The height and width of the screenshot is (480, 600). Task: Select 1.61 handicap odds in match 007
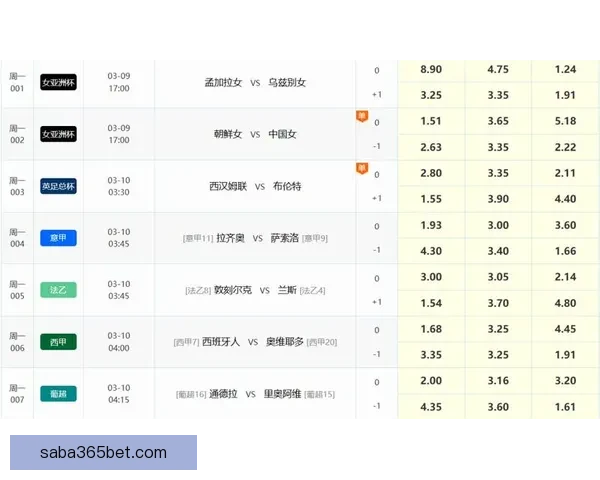click(565, 407)
